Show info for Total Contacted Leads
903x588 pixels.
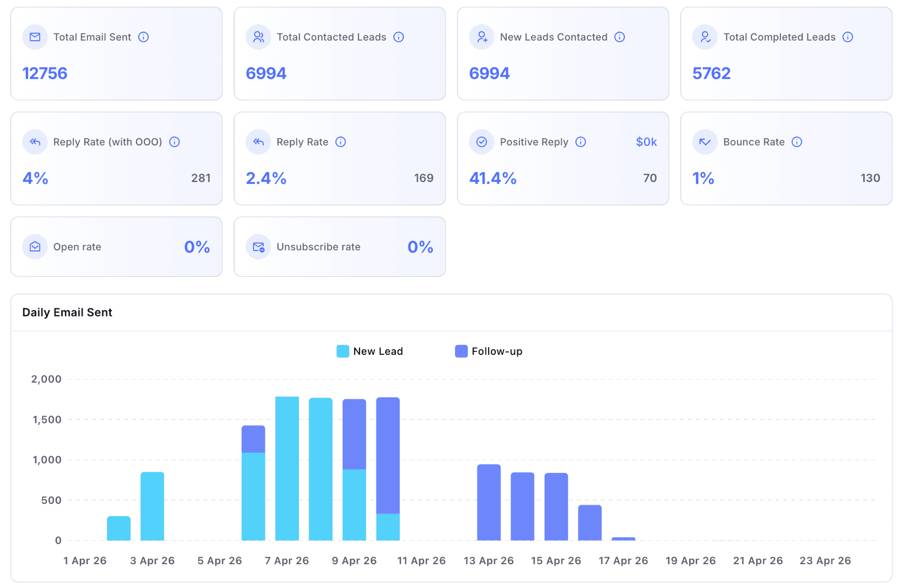coord(399,37)
